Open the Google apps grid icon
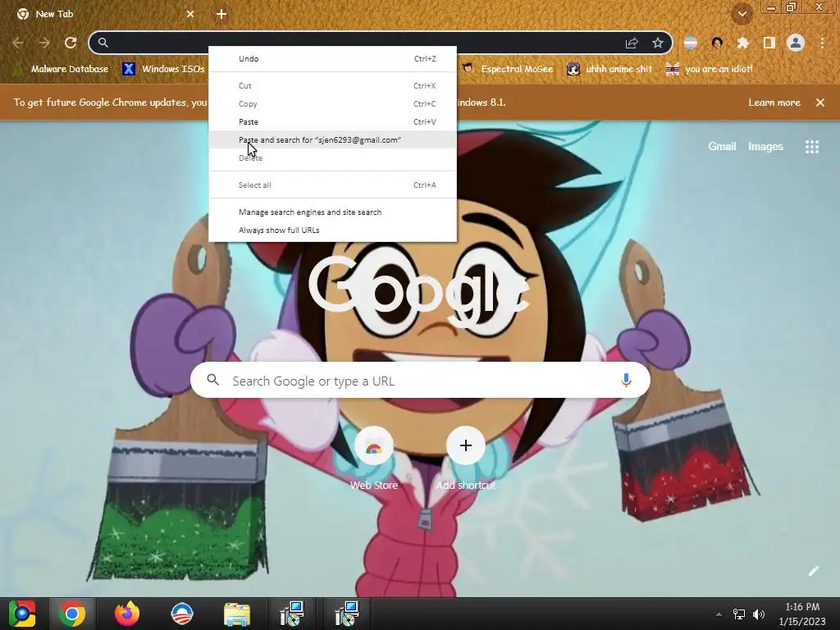This screenshot has height=630, width=840. pos(812,147)
